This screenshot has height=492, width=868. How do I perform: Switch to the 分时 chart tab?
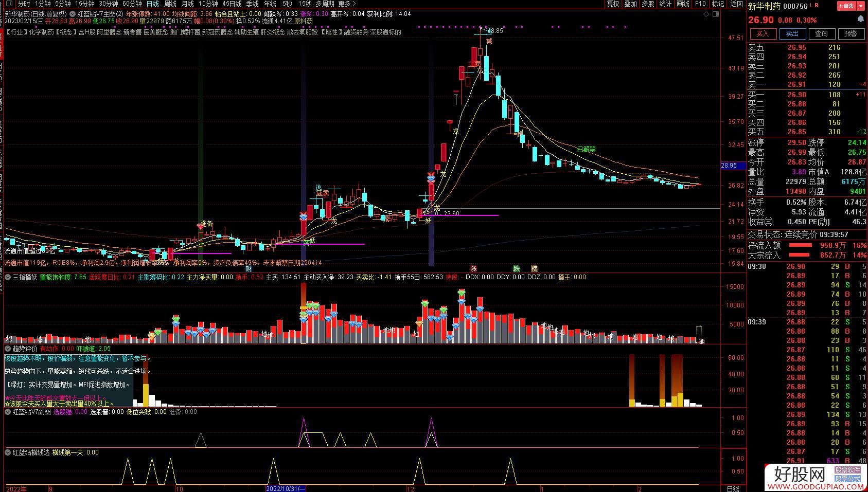pos(24,4)
